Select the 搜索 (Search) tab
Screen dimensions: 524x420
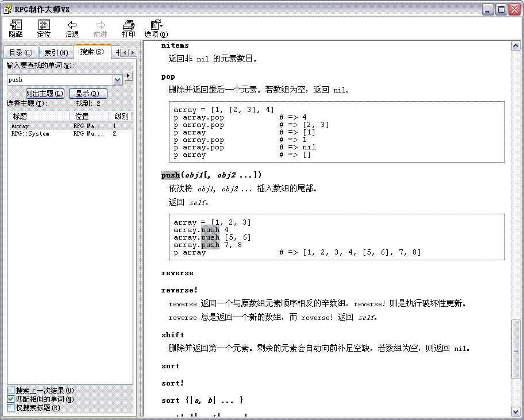click(92, 52)
